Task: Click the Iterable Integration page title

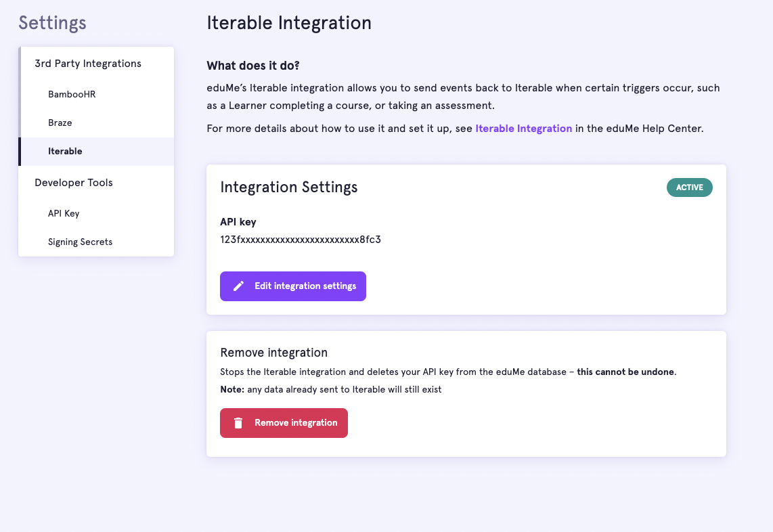Action: click(289, 22)
